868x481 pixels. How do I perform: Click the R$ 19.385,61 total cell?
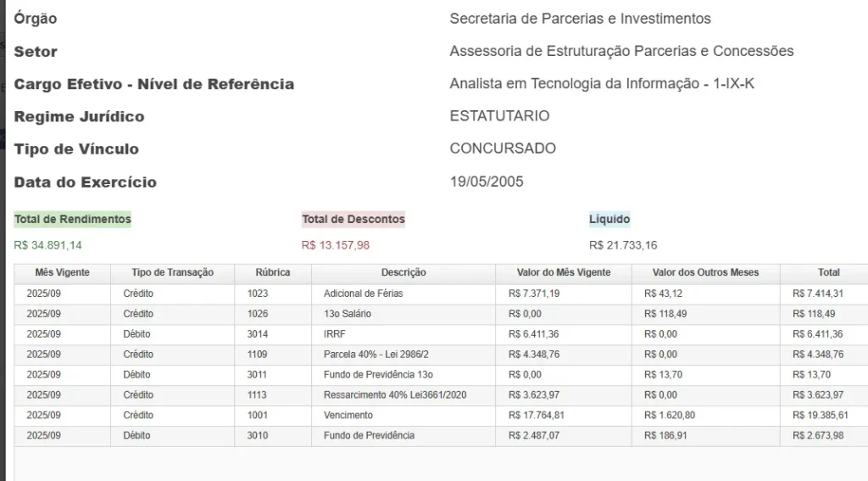[x=820, y=416]
